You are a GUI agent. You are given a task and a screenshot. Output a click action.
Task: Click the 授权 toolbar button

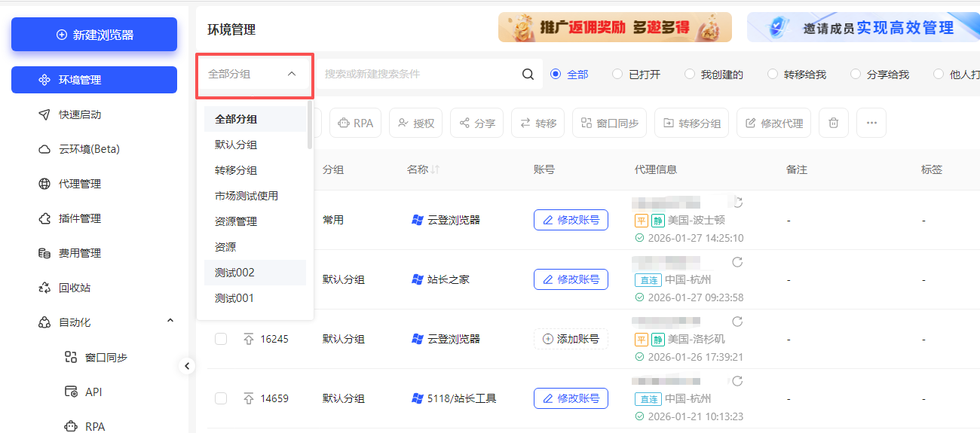click(x=415, y=123)
